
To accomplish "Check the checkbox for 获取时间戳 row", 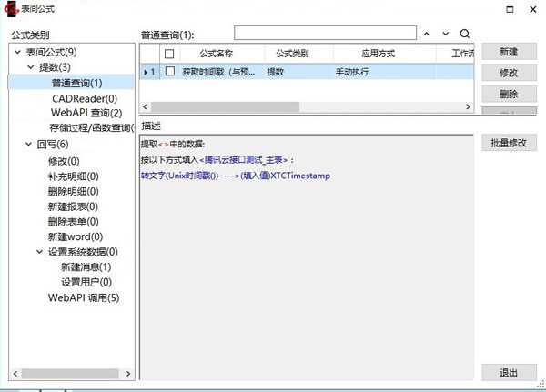I will [x=169, y=71].
